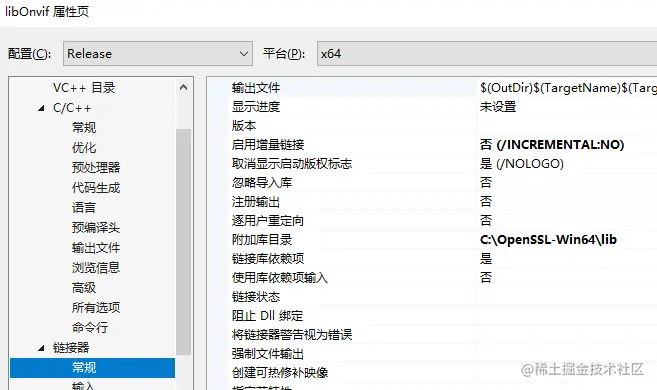Open the 配置 Release dropdown
The height and width of the screenshot is (390, 657).
click(158, 54)
